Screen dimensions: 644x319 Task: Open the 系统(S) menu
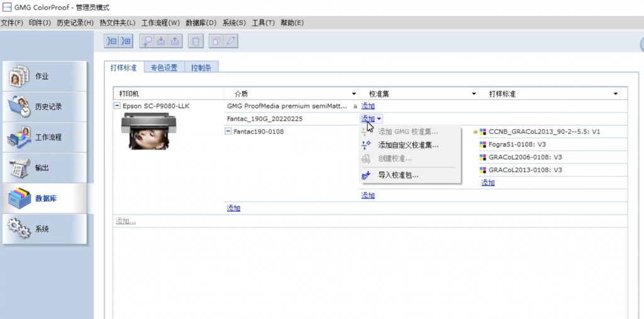pyautogui.click(x=234, y=23)
